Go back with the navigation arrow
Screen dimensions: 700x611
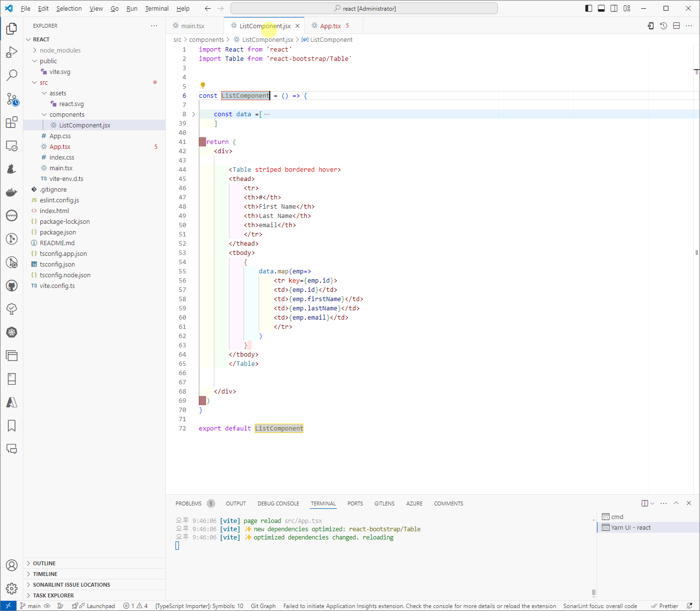208,8
